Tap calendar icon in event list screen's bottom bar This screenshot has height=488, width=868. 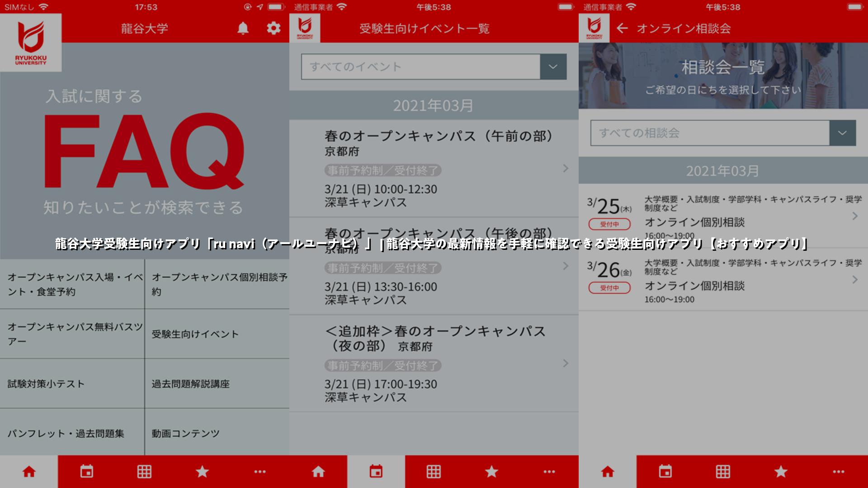(x=376, y=472)
